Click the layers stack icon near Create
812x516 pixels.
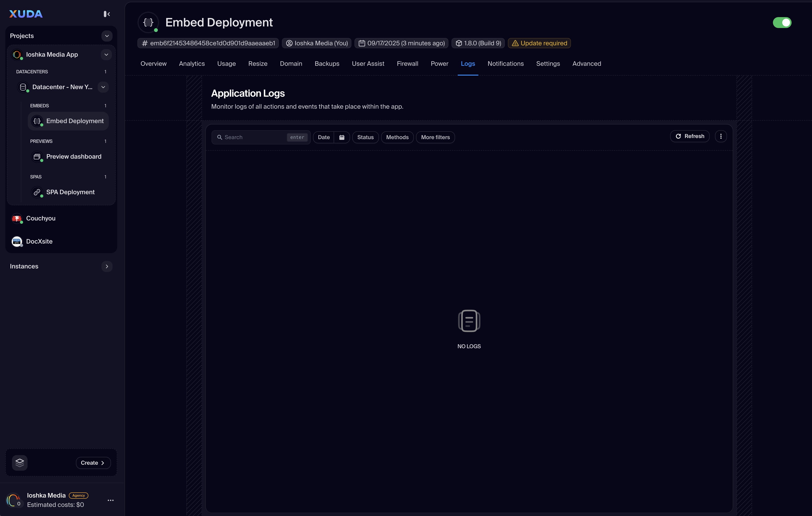[x=20, y=462]
